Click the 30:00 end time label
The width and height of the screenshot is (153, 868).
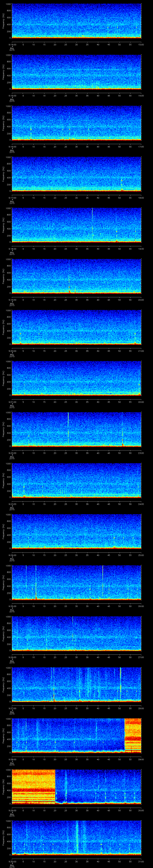(141, 810)
